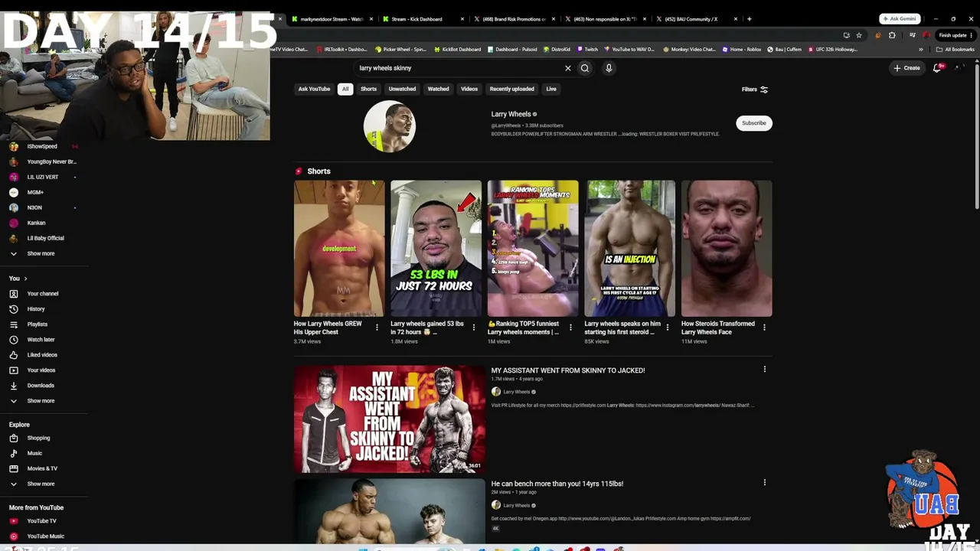
Task: Subscribe to Larry Wheels channel
Action: click(754, 123)
